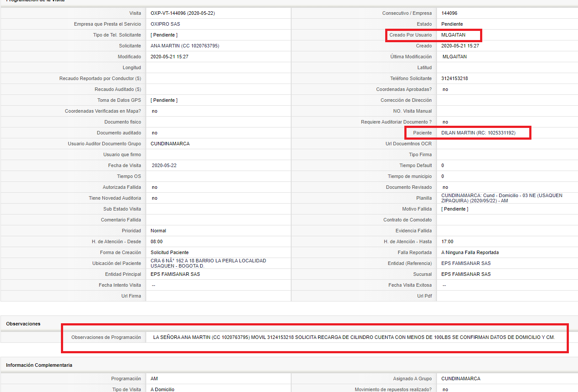This screenshot has width=578, height=392.
Task: Click the Contrato de Comodato label
Action: coord(407,220)
